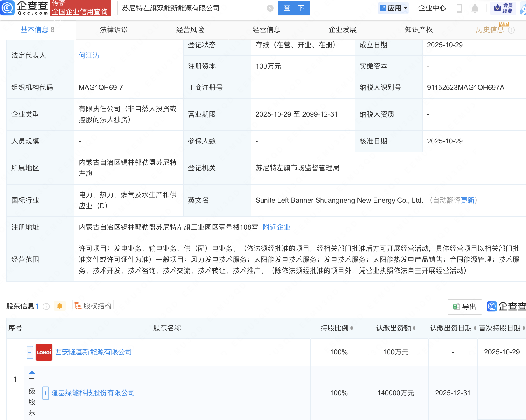Collapse the 西安隆基新能源 shareholder row
Viewport: 526px width, 420px height.
coord(30,352)
